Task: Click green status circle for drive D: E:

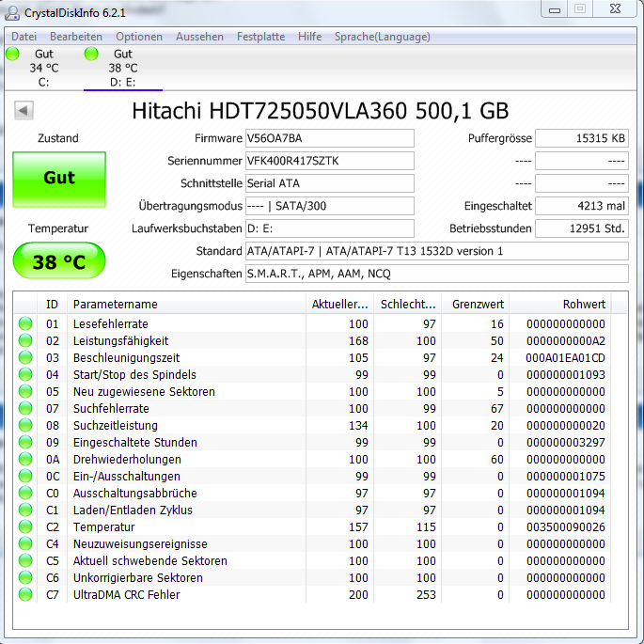Action: (91, 54)
